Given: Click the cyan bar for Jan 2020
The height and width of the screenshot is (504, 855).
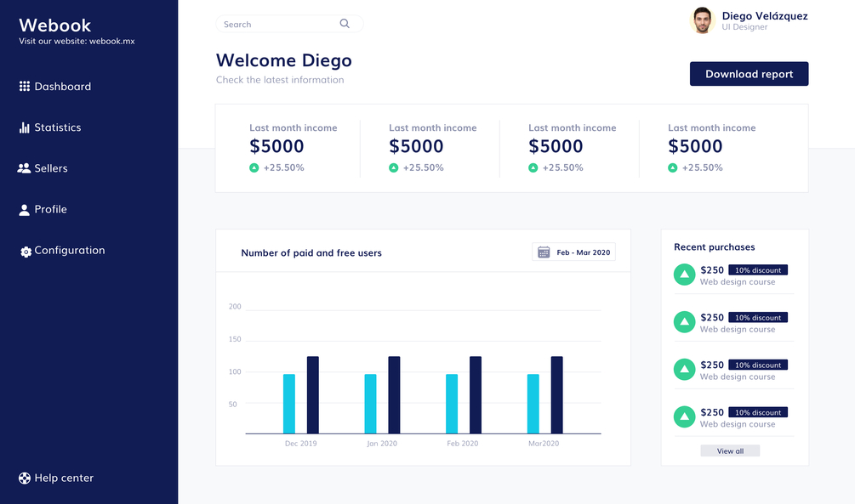Looking at the screenshot, I should (370, 404).
